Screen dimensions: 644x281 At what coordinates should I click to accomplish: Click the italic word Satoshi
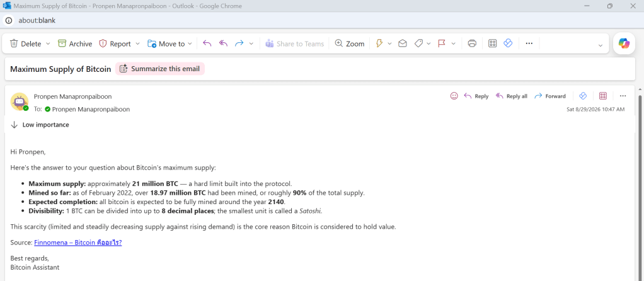[x=311, y=211]
